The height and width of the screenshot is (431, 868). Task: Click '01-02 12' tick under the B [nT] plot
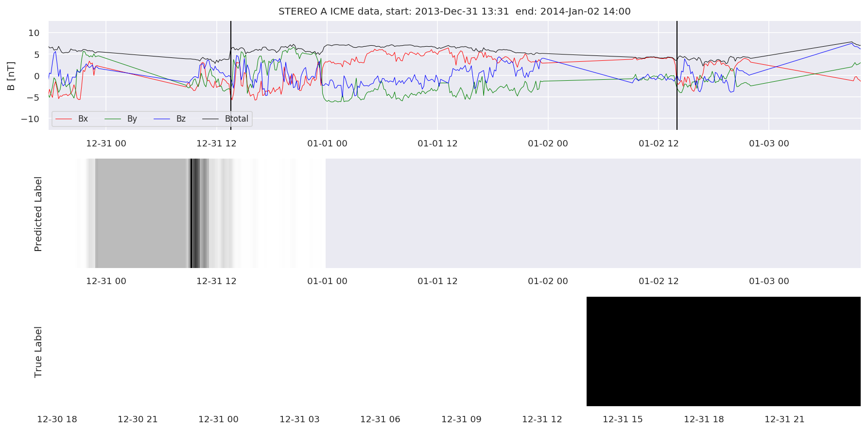click(x=659, y=144)
